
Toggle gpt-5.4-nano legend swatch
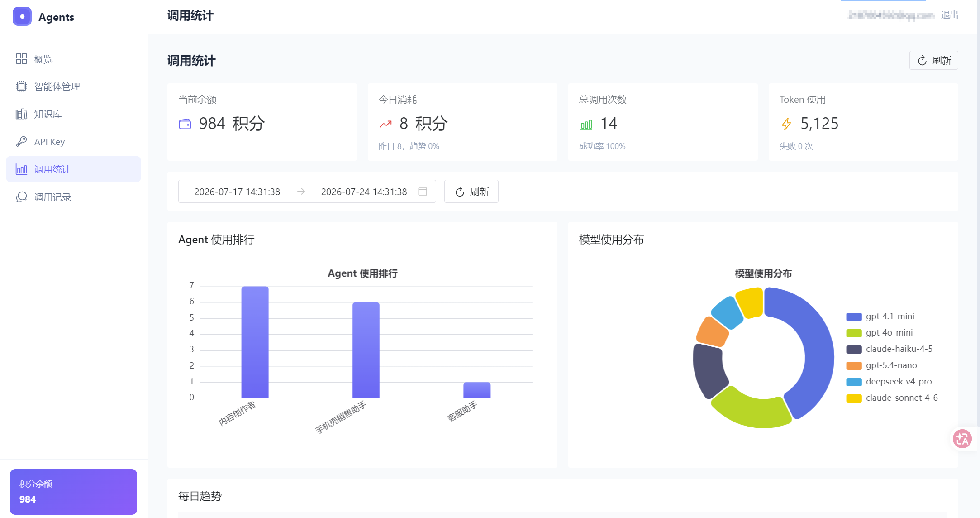point(854,365)
